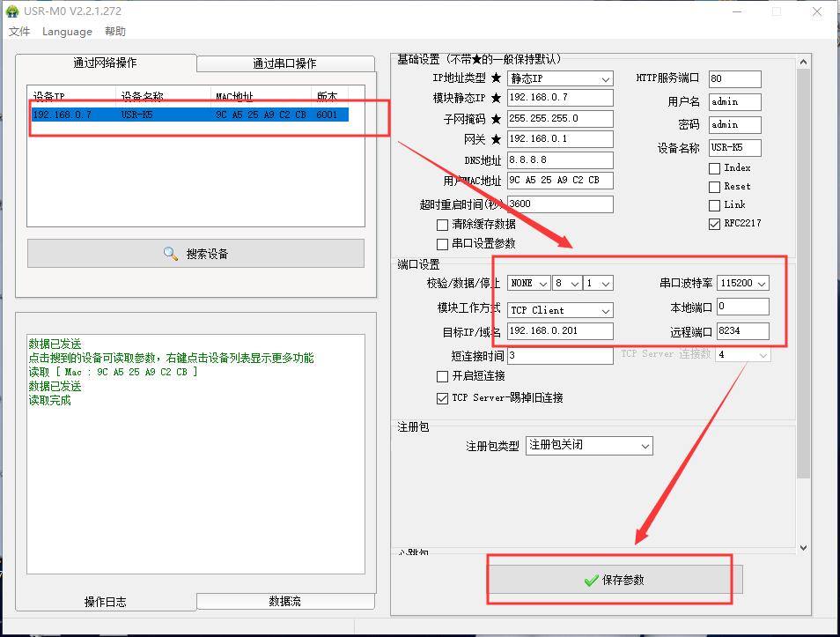Toggle the Reset checkbox
This screenshot has height=637, width=840.
(x=714, y=187)
